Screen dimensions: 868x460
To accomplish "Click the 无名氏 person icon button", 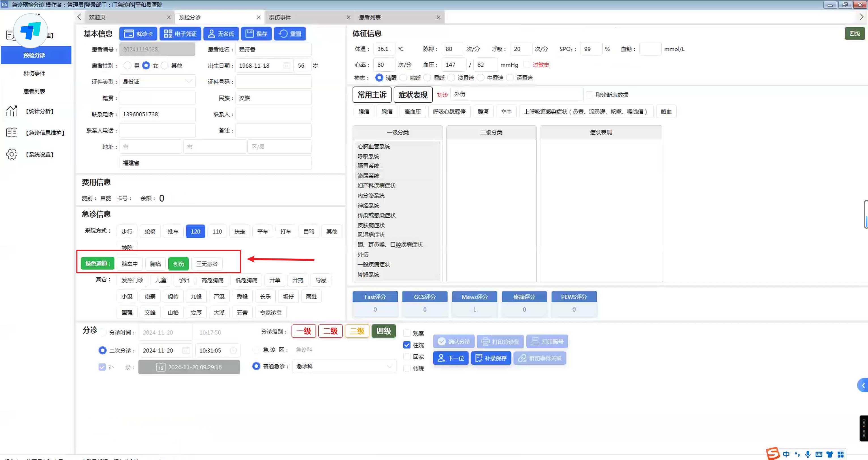I will [x=221, y=34].
